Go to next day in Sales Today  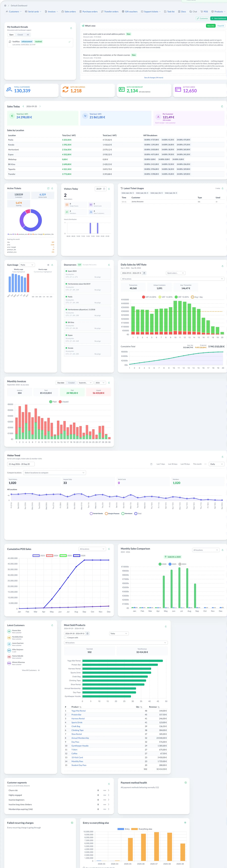[x=40, y=106]
